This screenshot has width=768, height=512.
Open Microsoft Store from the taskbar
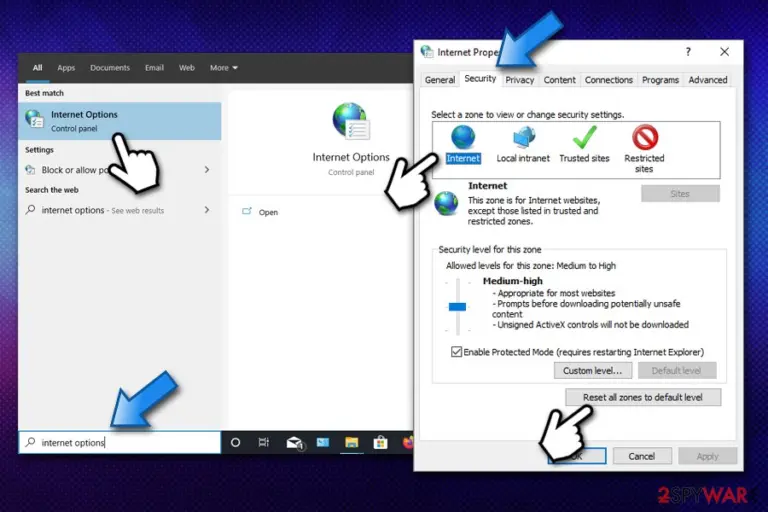point(381,442)
